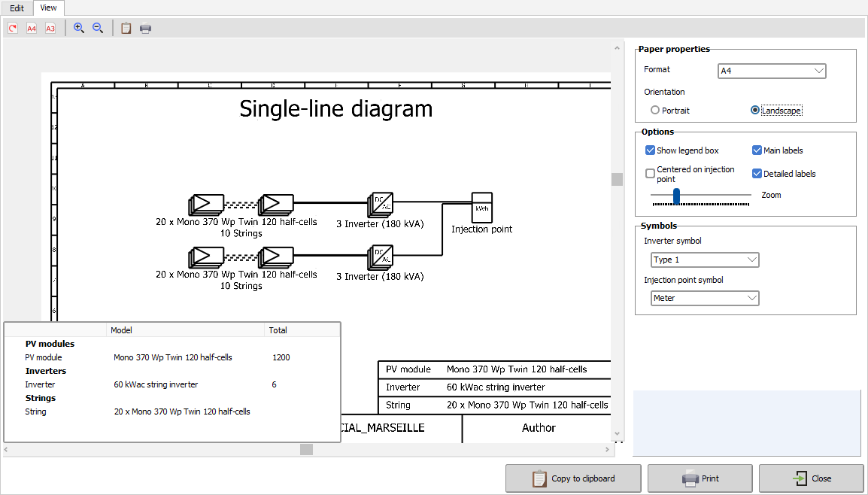Click bottom '3 Inverter (180 kVA)' label
This screenshot has width=868, height=495.
click(x=381, y=276)
